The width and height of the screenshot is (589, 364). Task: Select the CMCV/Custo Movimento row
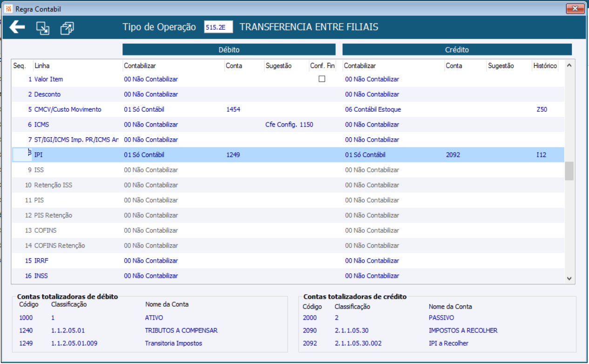[x=288, y=109]
